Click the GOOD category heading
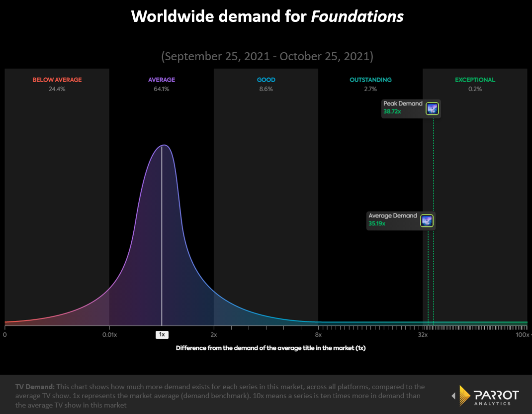 click(266, 80)
